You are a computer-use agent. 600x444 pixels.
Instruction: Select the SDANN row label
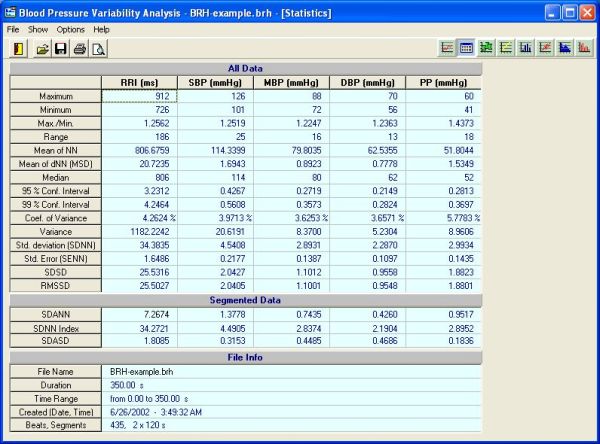pos(54,314)
